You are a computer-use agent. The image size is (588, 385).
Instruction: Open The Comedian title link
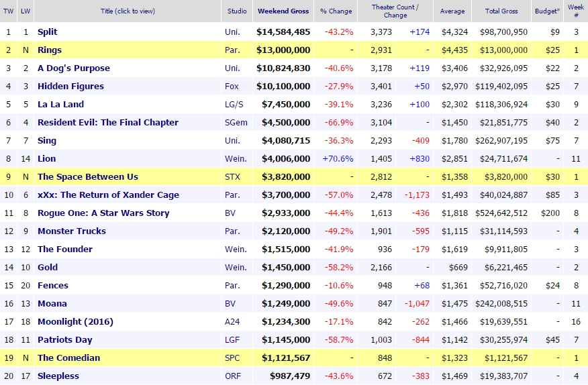point(68,358)
